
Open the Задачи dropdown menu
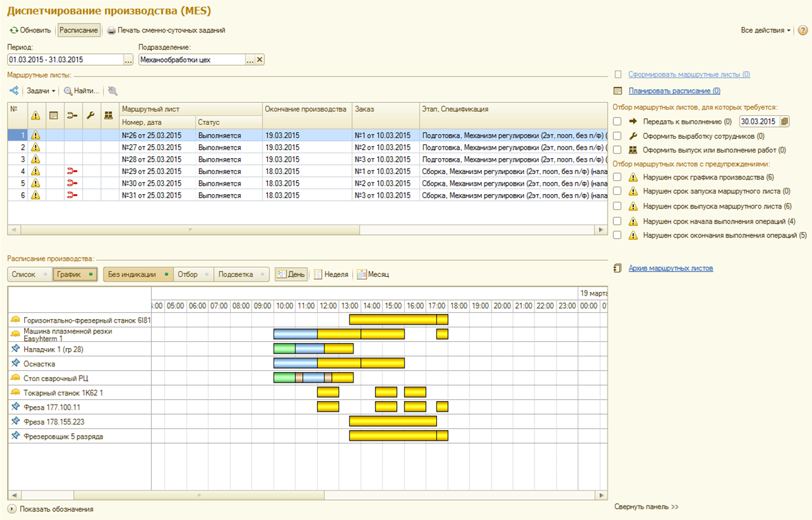pyautogui.click(x=41, y=90)
